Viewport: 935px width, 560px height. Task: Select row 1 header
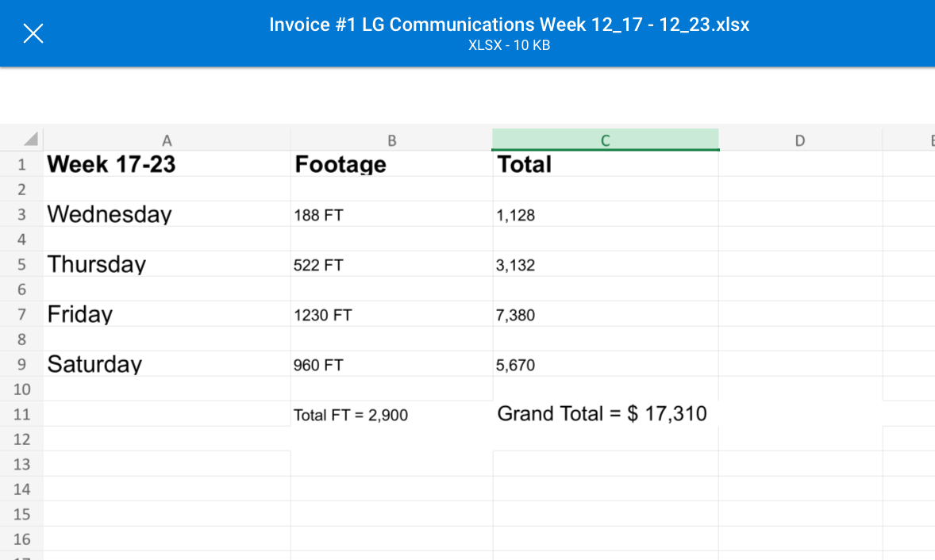(21, 164)
